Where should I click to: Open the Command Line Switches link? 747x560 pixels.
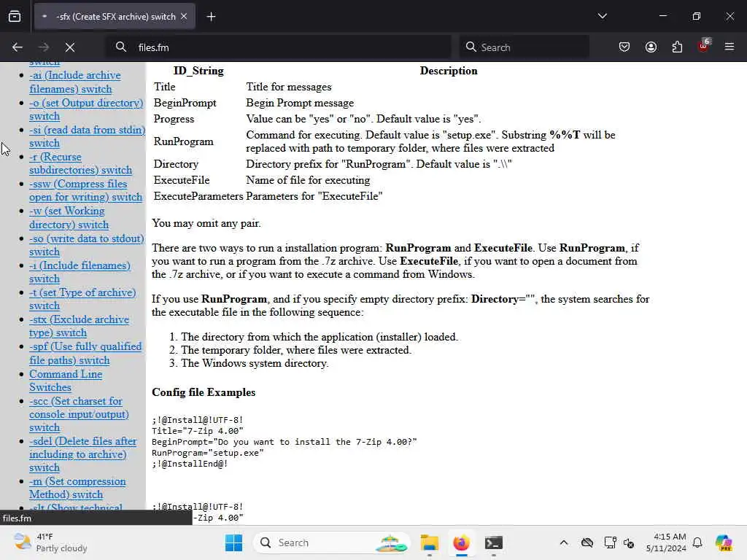pos(66,381)
